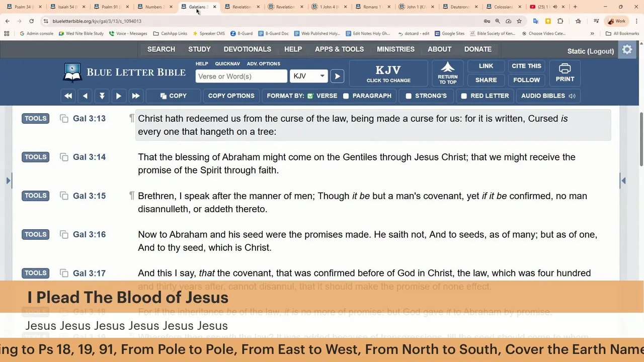Toggle PARAGRAPH format checkbox
The height and width of the screenshot is (362, 644).
[346, 96]
